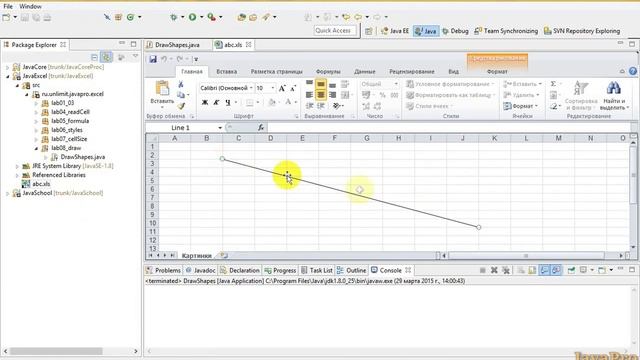Open the Name Box dropdown showing Line 1
This screenshot has width=640, height=360.
(220, 128)
